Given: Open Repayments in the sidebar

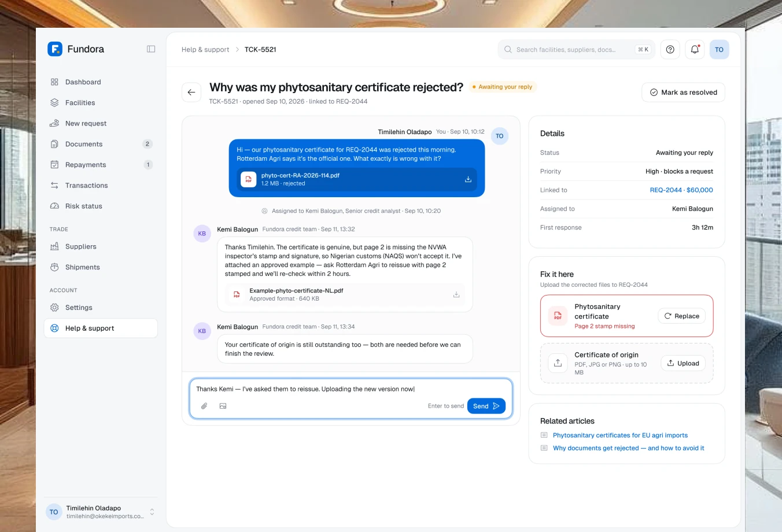Looking at the screenshot, I should pyautogui.click(x=101, y=165).
